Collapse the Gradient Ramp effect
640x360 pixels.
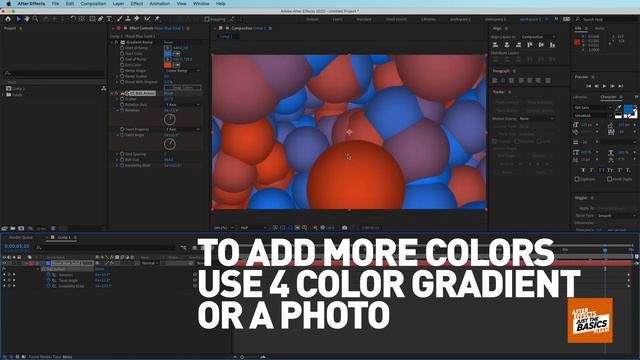pyautogui.click(x=112, y=42)
